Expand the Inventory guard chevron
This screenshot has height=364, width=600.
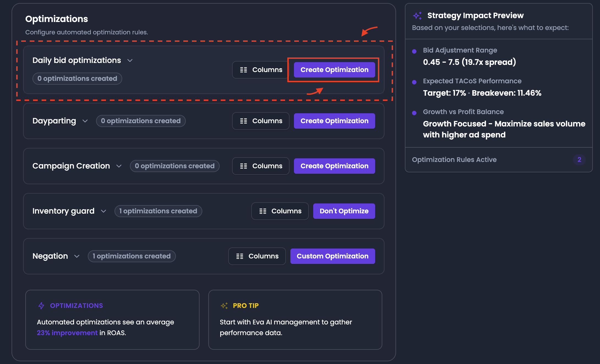pos(103,211)
